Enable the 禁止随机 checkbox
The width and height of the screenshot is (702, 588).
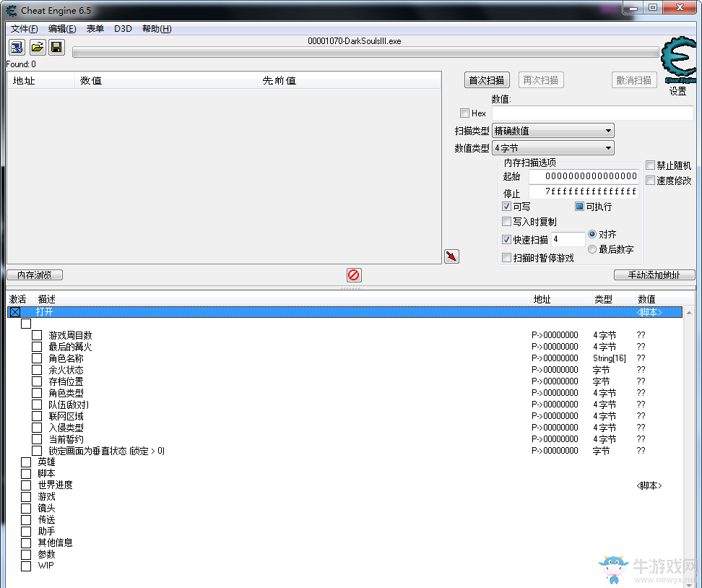click(x=651, y=165)
